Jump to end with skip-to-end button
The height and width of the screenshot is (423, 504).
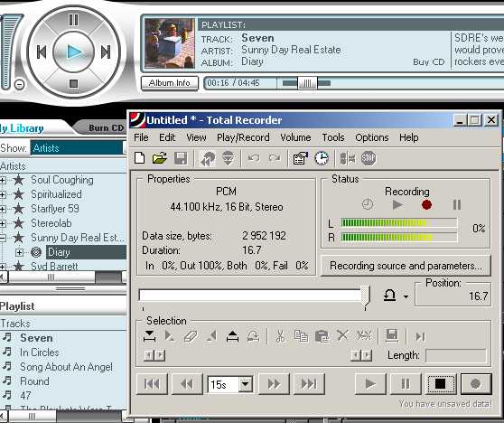click(x=309, y=384)
